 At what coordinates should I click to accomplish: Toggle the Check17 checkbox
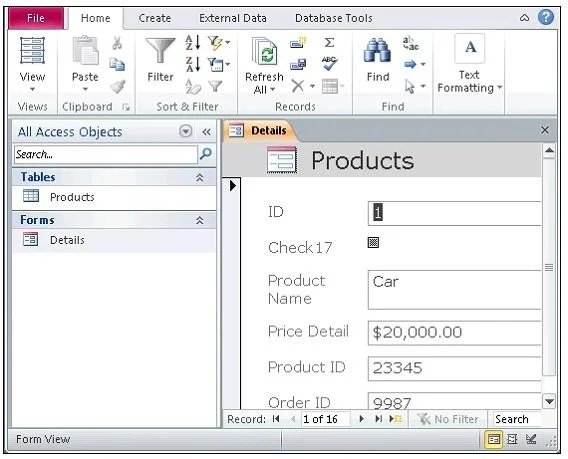click(x=373, y=242)
